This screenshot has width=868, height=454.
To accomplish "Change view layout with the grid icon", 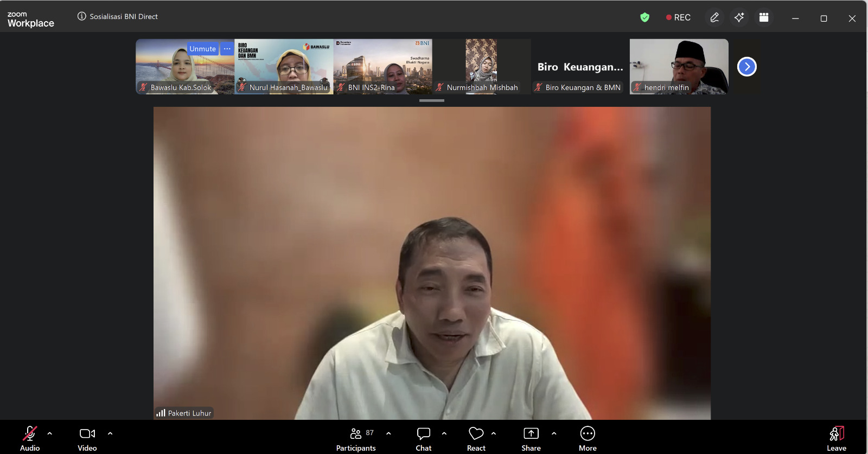I will click(764, 17).
